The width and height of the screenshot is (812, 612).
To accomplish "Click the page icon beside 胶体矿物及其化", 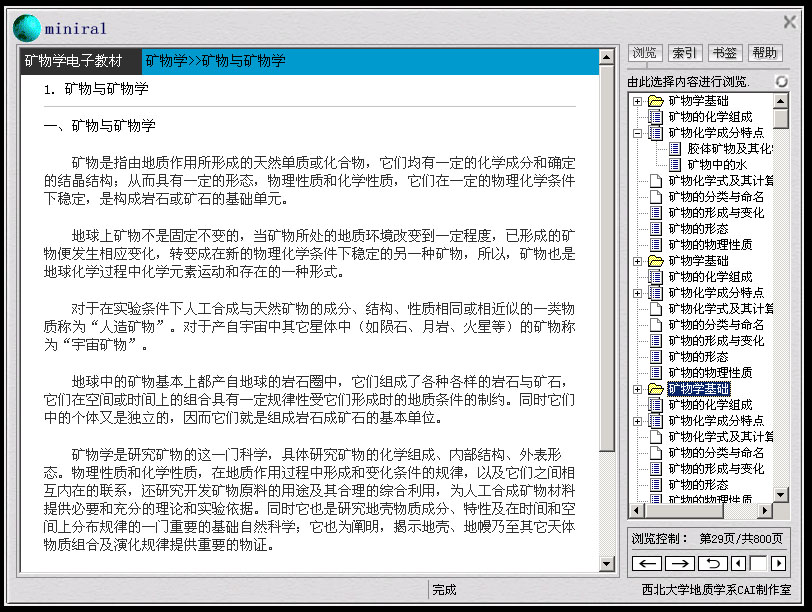I will click(x=674, y=149).
